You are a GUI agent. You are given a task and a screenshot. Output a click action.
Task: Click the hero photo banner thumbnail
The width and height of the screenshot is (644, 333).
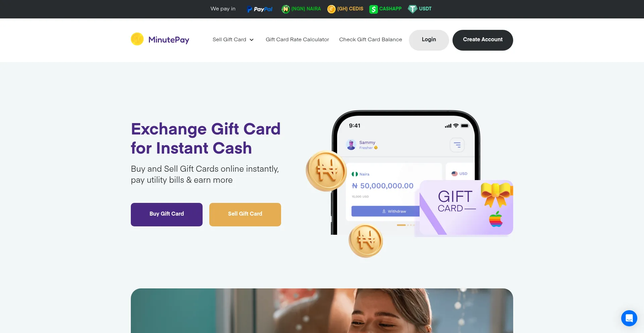click(x=322, y=311)
